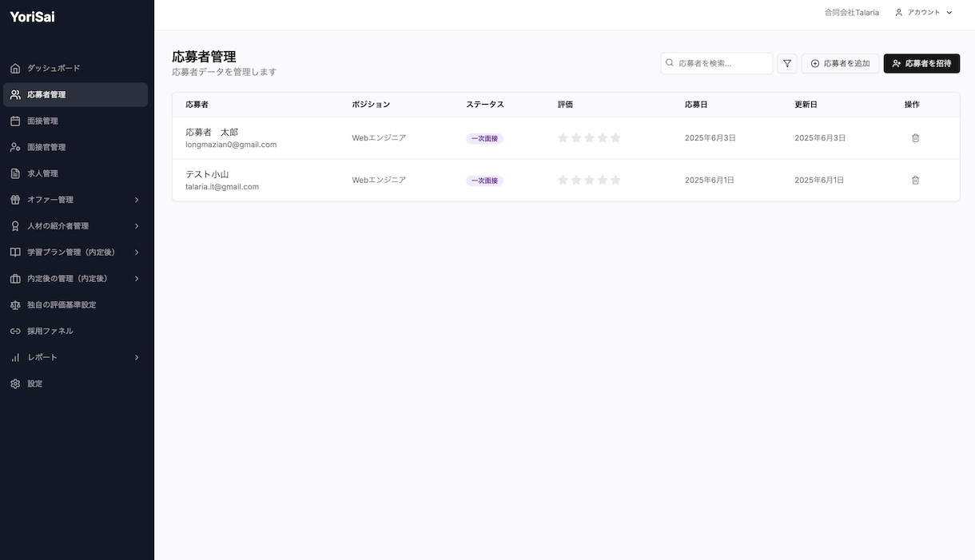This screenshot has width=975, height=560.
Task: Click the テスト小山 applicant name
Action: (207, 174)
